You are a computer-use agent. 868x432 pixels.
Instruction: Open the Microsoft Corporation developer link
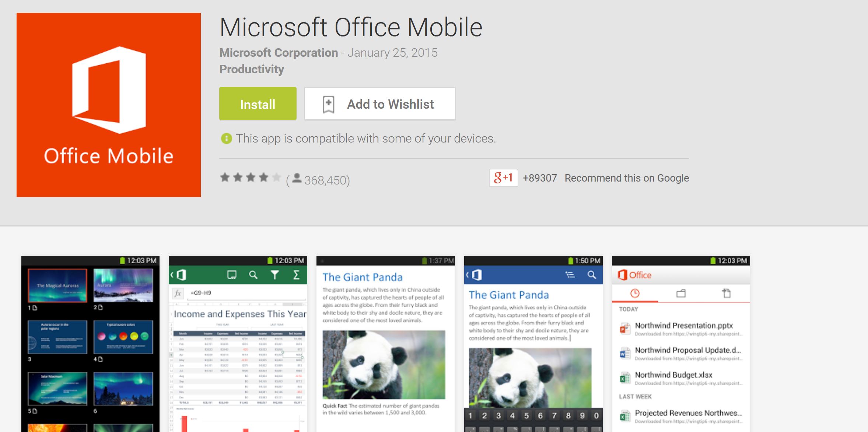click(279, 53)
